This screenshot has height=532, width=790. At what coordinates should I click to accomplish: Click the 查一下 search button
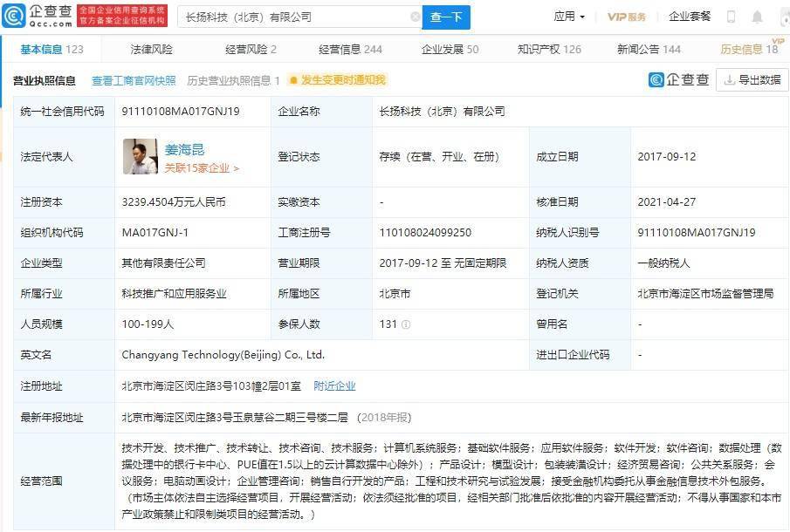click(446, 17)
